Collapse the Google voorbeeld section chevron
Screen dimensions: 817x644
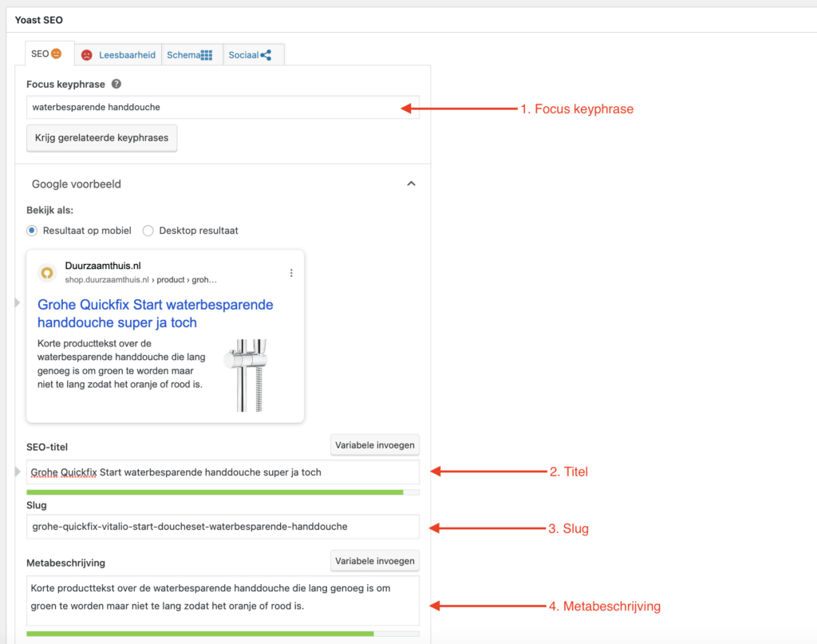tap(411, 184)
